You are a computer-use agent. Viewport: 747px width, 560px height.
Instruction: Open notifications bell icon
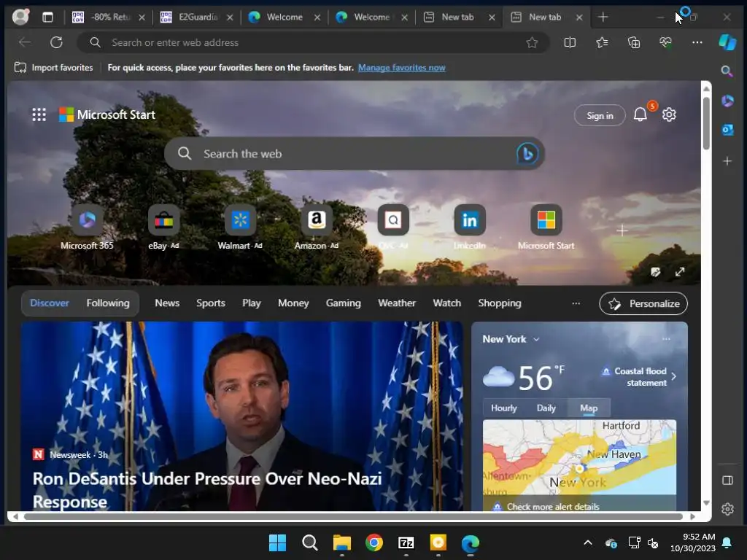click(x=640, y=114)
